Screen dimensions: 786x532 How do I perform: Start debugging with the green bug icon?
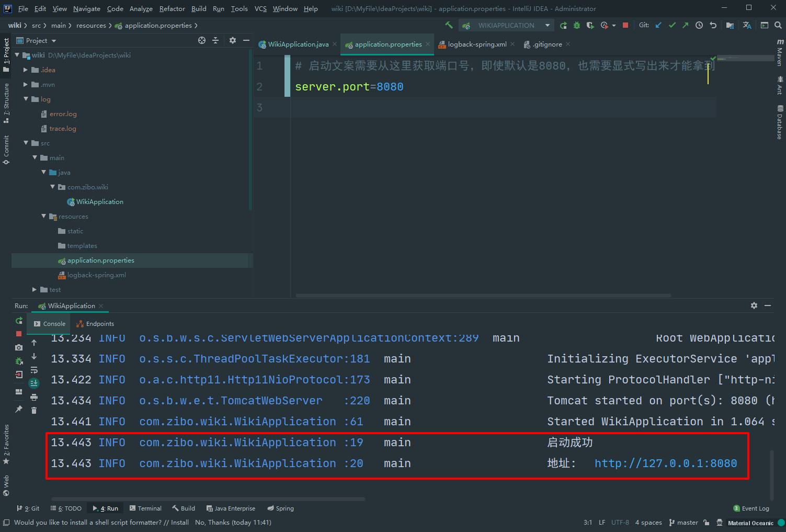coord(577,25)
